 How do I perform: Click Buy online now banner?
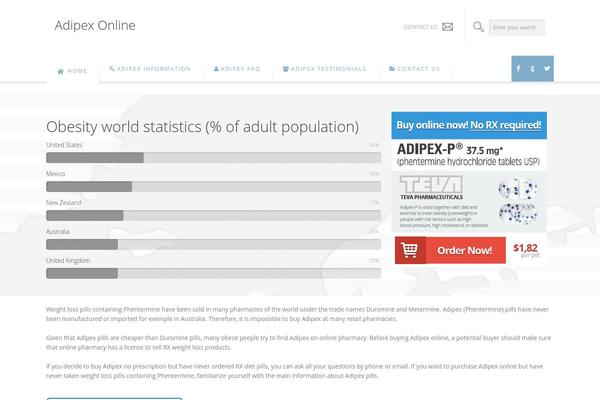point(469,125)
